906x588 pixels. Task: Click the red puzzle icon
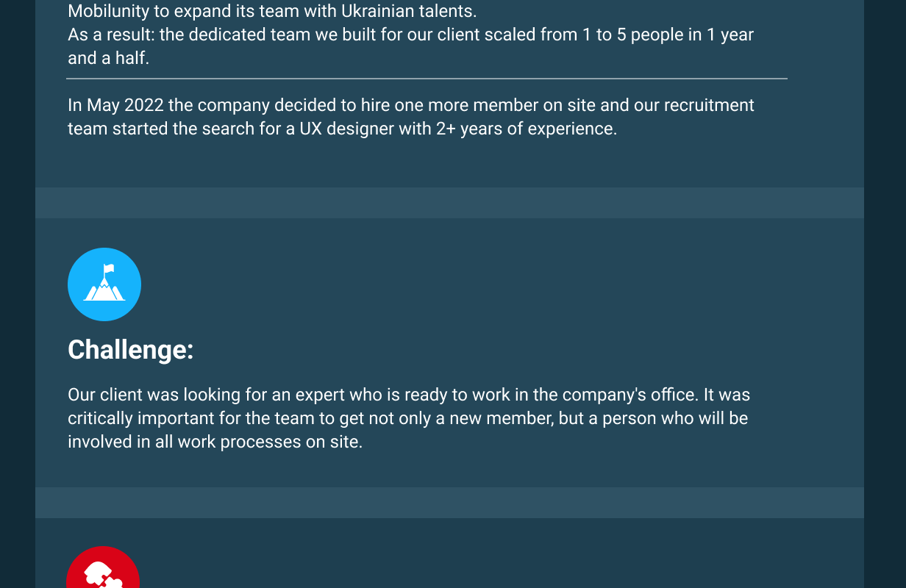[x=103, y=567]
